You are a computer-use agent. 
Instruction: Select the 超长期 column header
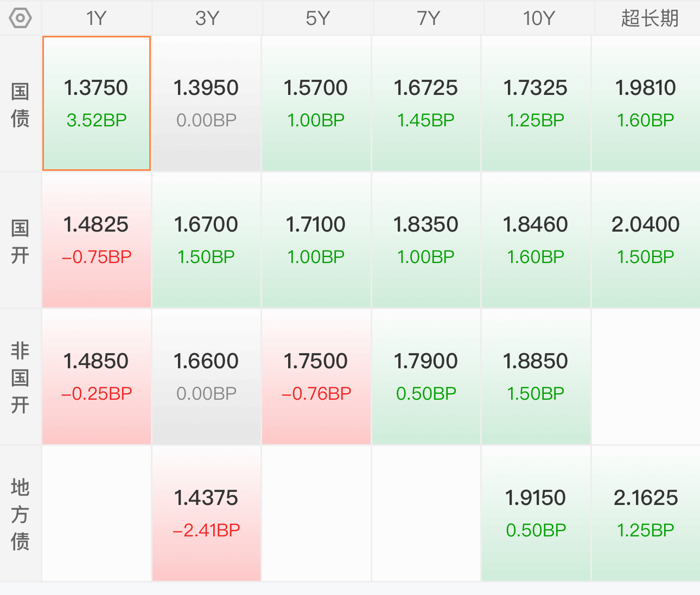point(649,18)
